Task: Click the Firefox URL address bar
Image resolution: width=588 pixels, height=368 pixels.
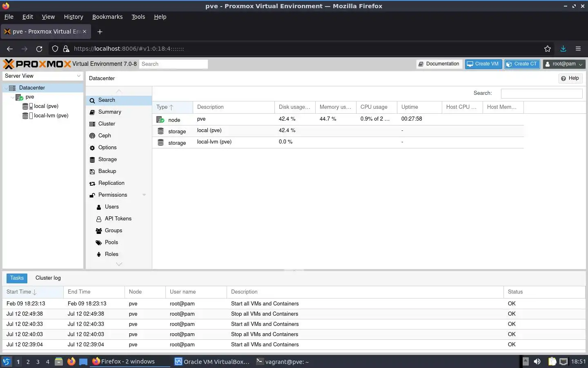Action: (302, 49)
